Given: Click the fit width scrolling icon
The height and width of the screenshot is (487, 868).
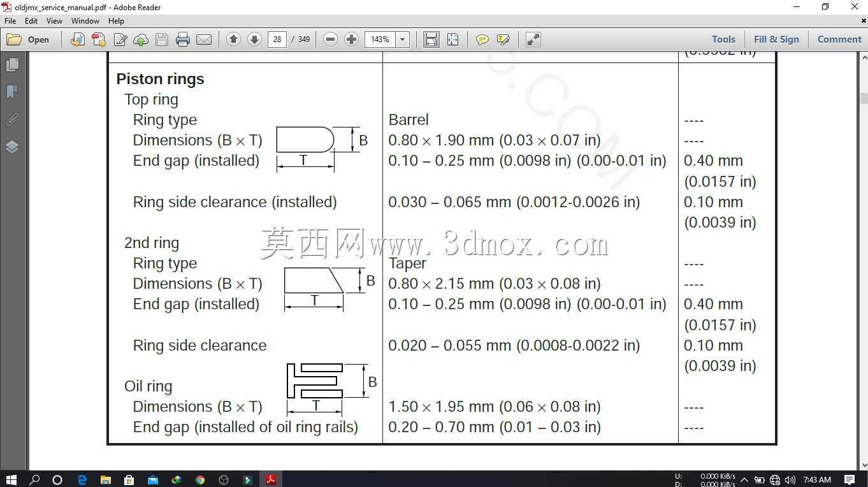Looking at the screenshot, I should [x=431, y=40].
